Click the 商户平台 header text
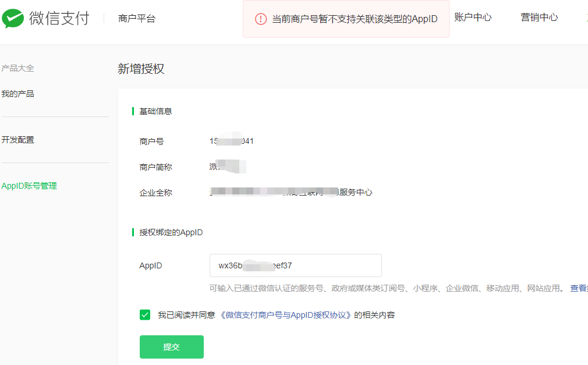 [136, 19]
